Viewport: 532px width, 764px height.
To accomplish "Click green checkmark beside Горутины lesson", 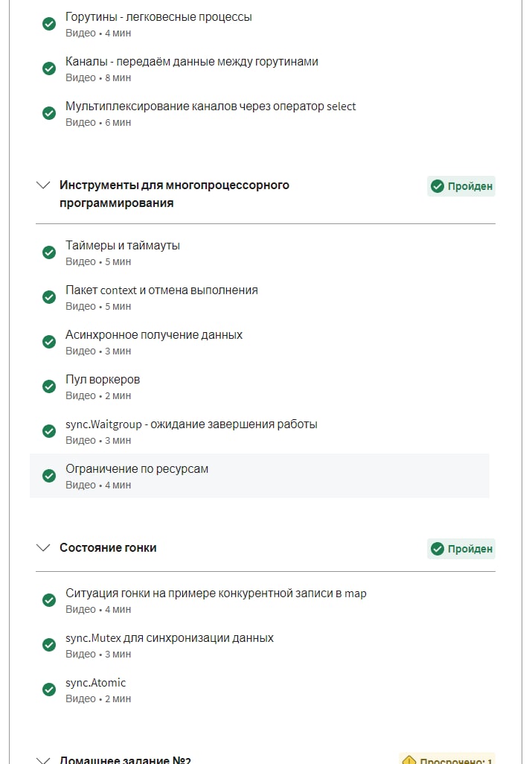I will [49, 24].
